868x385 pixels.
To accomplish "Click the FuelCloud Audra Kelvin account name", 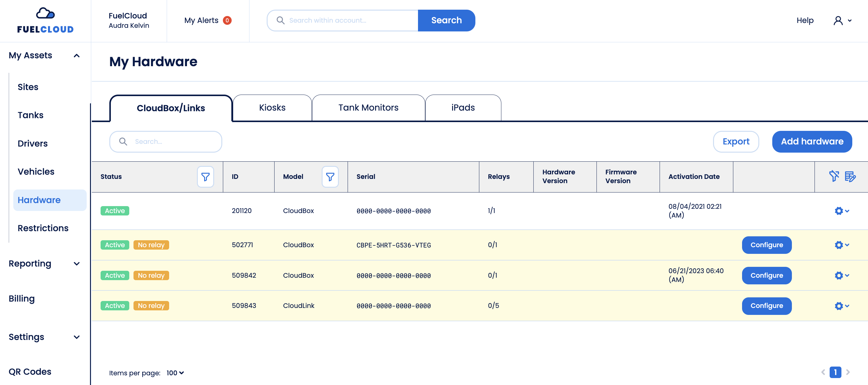I will (129, 21).
